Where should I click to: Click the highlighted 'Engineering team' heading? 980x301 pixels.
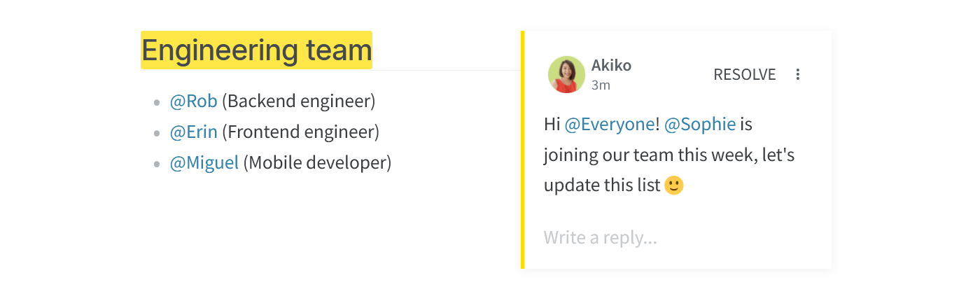coord(257,50)
